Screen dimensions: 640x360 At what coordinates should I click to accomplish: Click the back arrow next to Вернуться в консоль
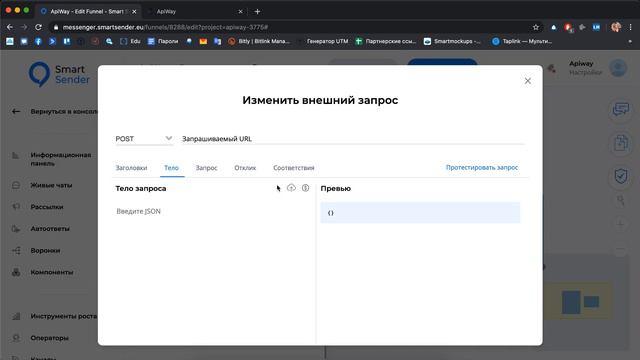[16, 111]
